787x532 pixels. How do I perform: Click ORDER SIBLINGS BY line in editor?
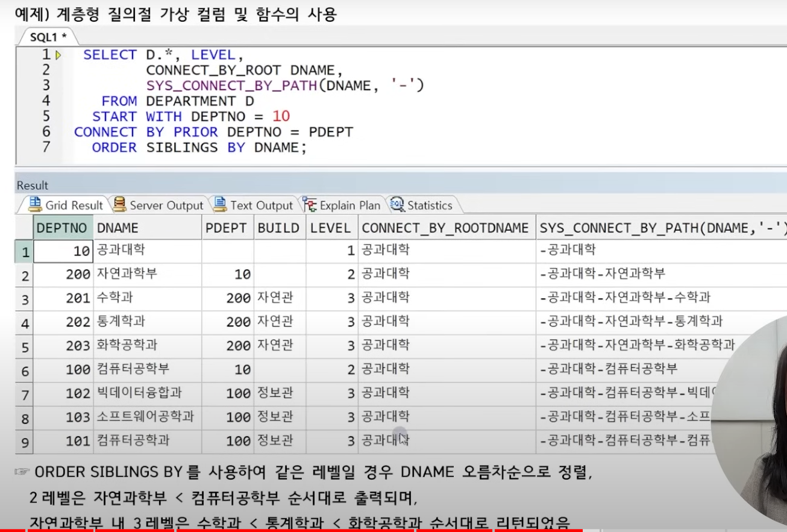199,148
